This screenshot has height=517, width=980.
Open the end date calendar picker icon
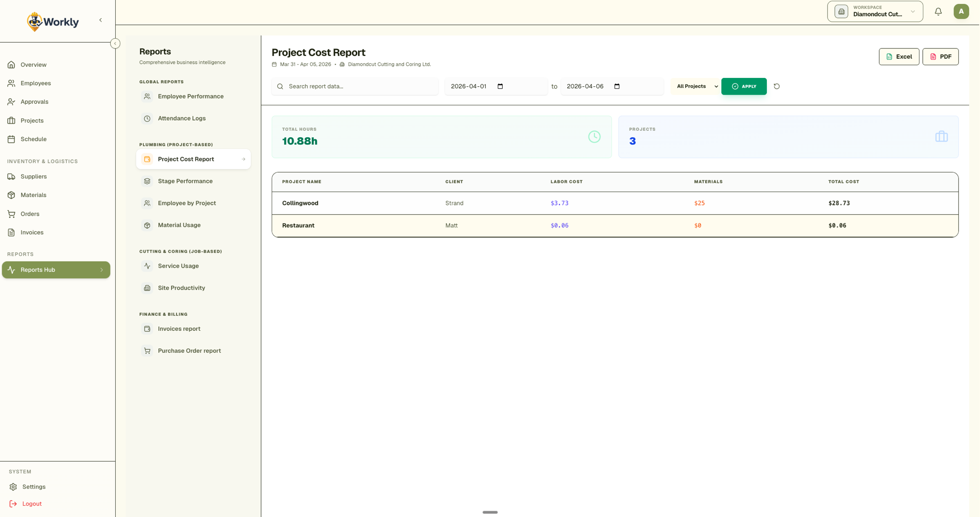pos(617,86)
